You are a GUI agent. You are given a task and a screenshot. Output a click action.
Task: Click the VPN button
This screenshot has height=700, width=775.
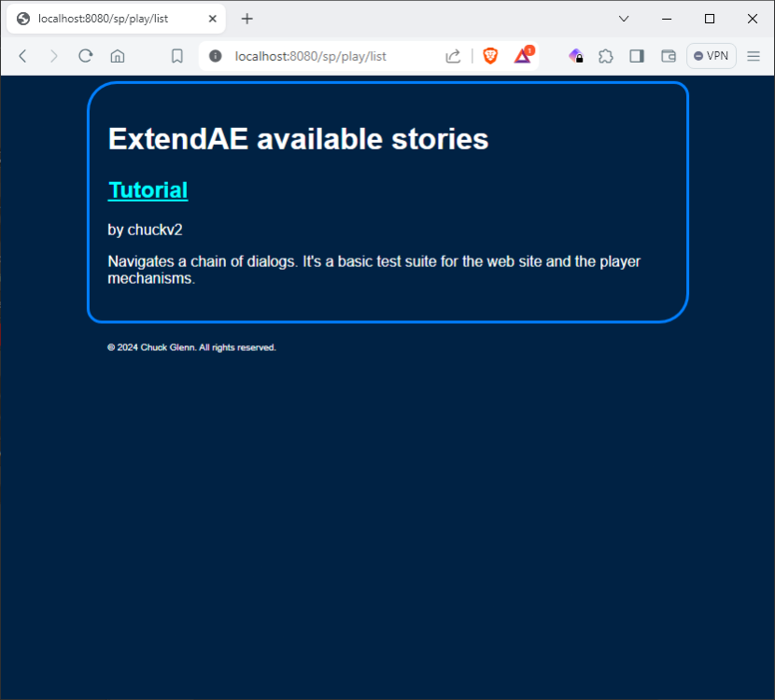tap(712, 56)
